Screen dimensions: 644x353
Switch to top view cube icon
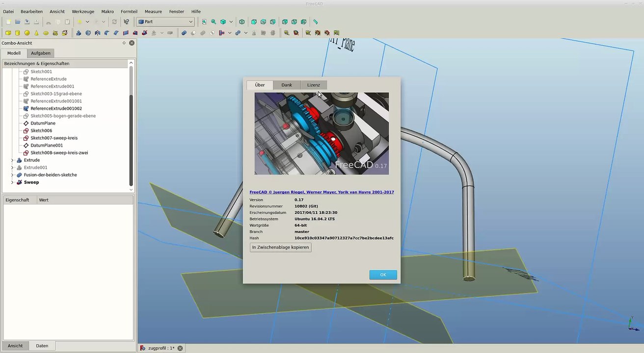click(x=263, y=22)
